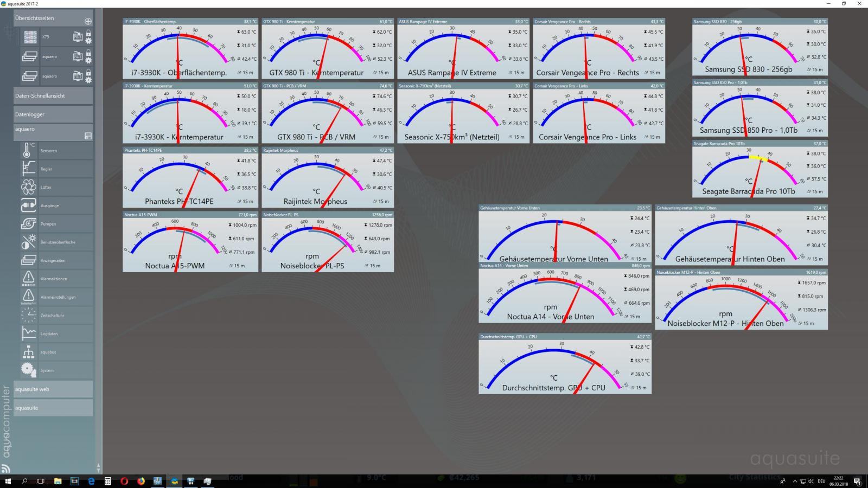
Task: Select the Gehäusetemperatur Hinten Oben gauge
Action: coord(741,235)
